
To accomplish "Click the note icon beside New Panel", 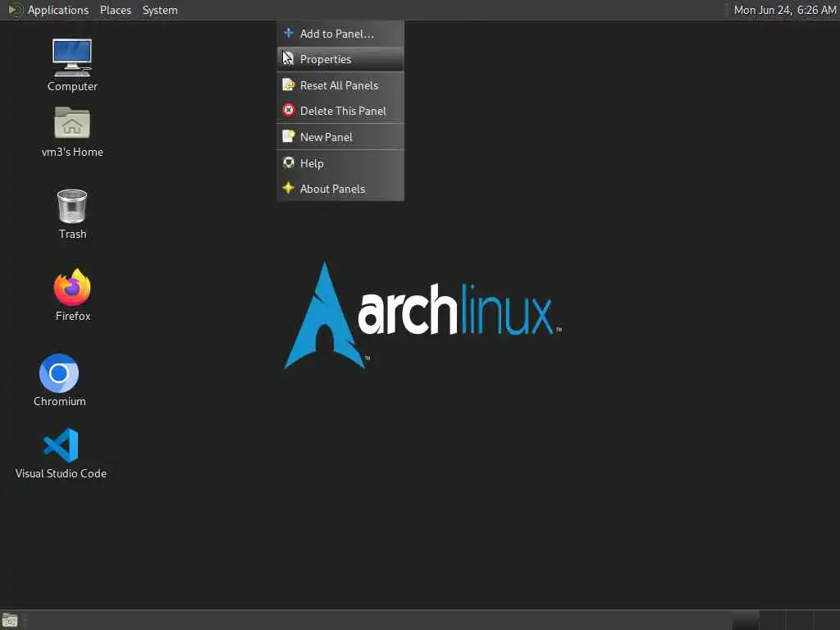I will [288, 136].
